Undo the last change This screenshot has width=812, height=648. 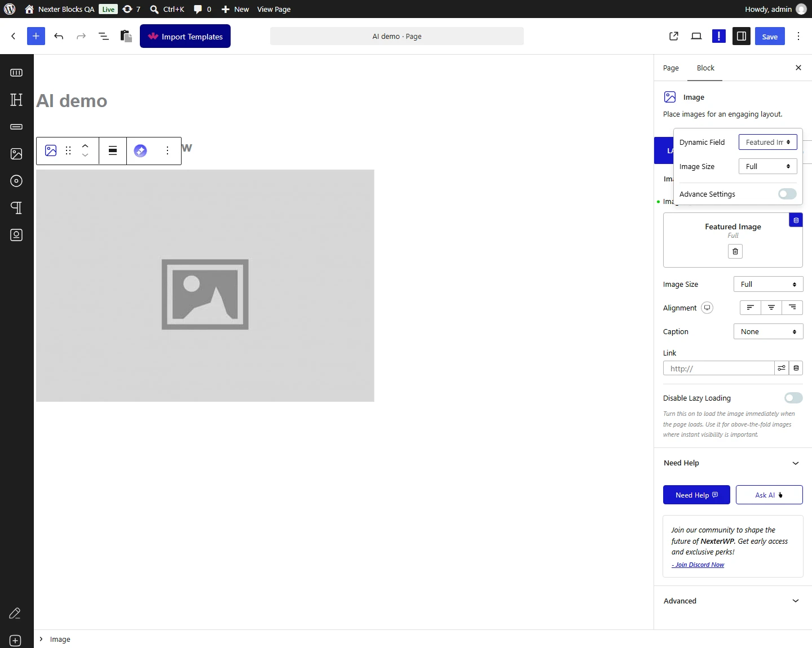(x=59, y=36)
